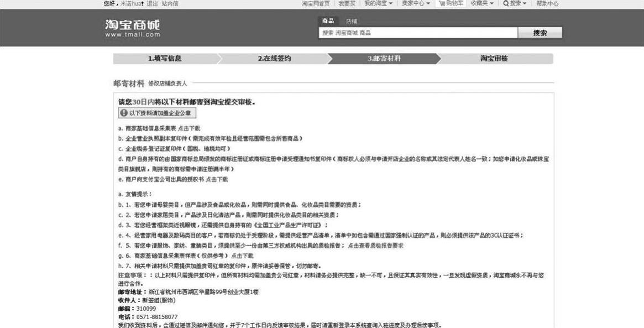Open the 点击查看质检报告要求 link
Image resolution: width=644 pixels, height=328 pixels.
pos(376,246)
